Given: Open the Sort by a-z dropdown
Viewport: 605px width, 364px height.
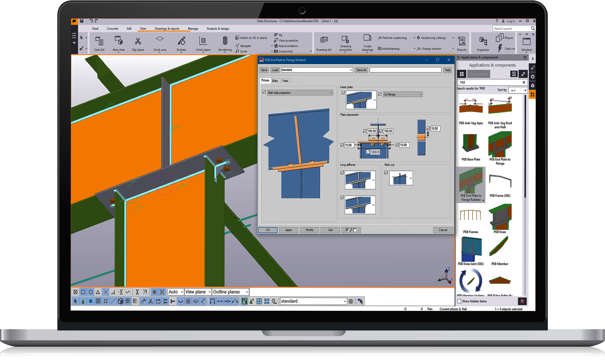Looking at the screenshot, I should click(x=518, y=90).
